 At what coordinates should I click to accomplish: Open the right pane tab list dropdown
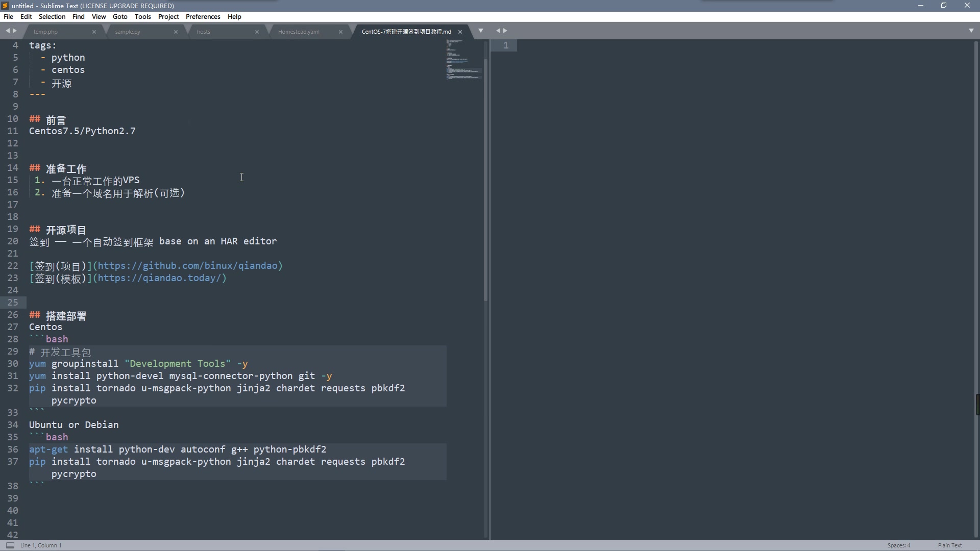[971, 31]
